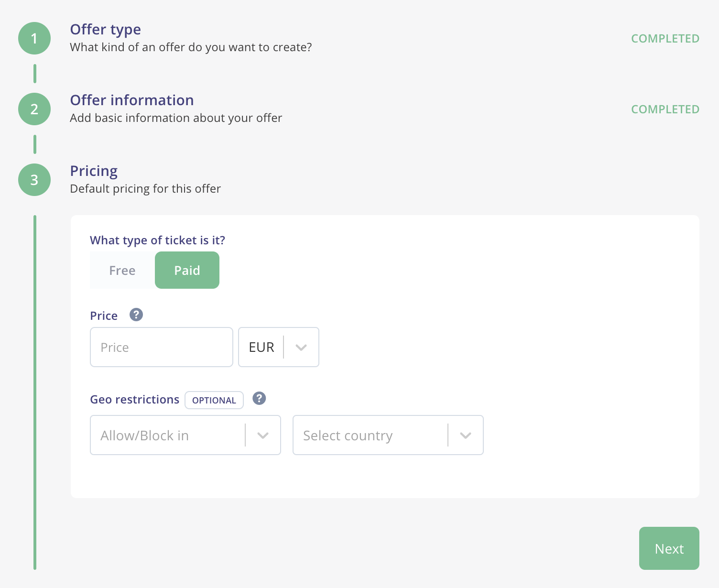Open the Select country dropdown

pos(388,435)
